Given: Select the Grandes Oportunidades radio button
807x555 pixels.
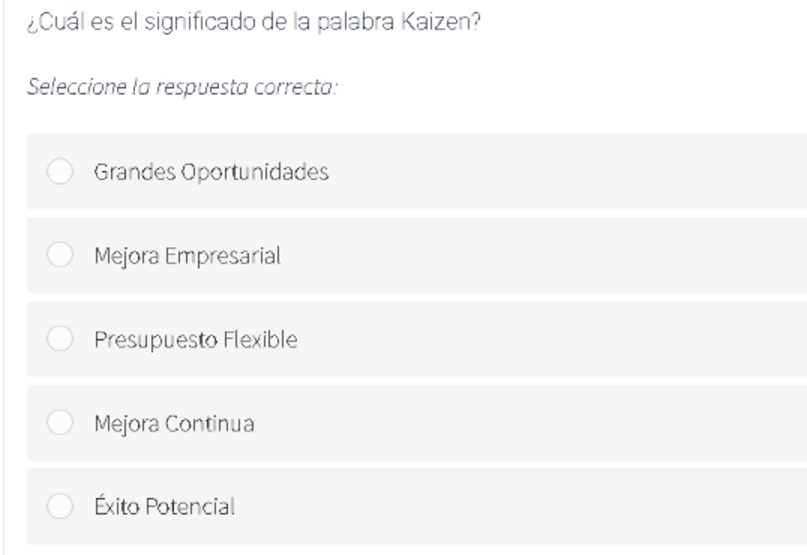Looking at the screenshot, I should (60, 171).
